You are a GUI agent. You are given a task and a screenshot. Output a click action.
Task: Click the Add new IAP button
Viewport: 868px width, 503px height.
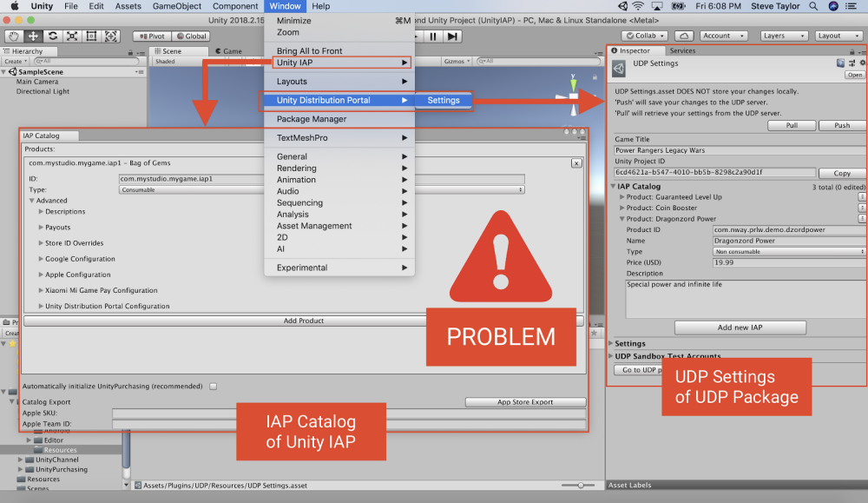click(740, 328)
